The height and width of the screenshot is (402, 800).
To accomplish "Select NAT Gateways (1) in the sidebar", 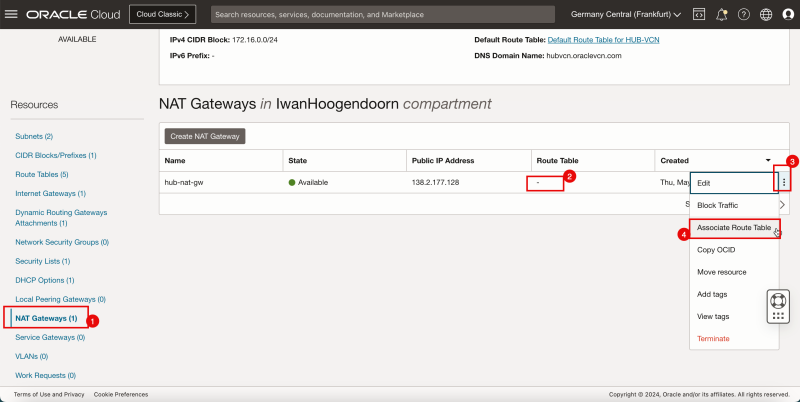I will (46, 318).
